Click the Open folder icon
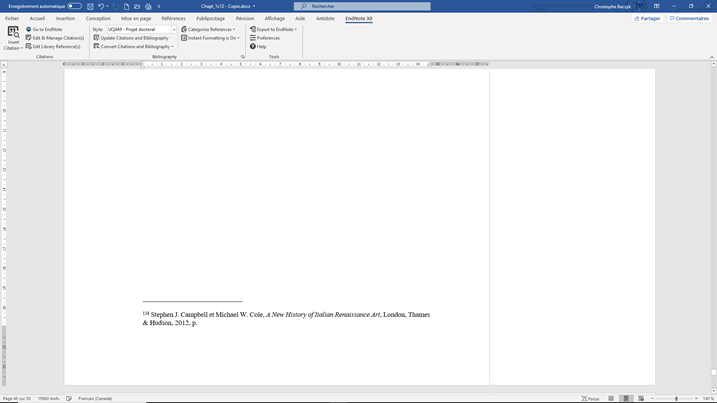This screenshot has width=717, height=403. [x=137, y=6]
